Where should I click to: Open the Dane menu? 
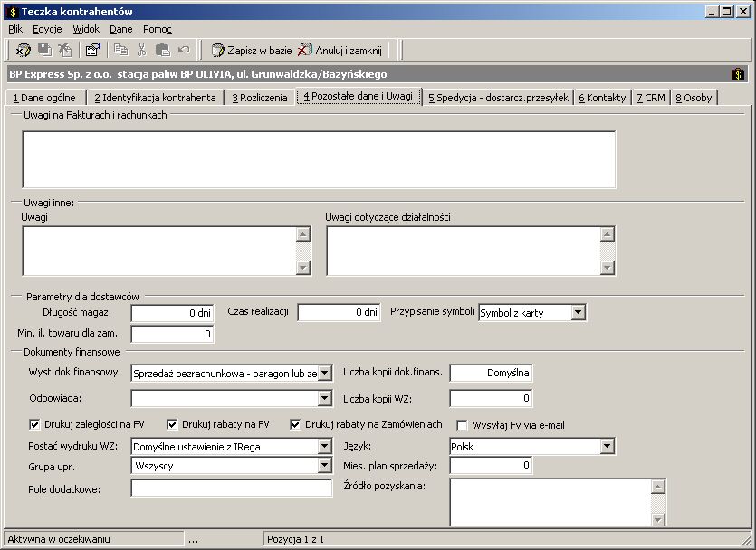pyautogui.click(x=121, y=29)
